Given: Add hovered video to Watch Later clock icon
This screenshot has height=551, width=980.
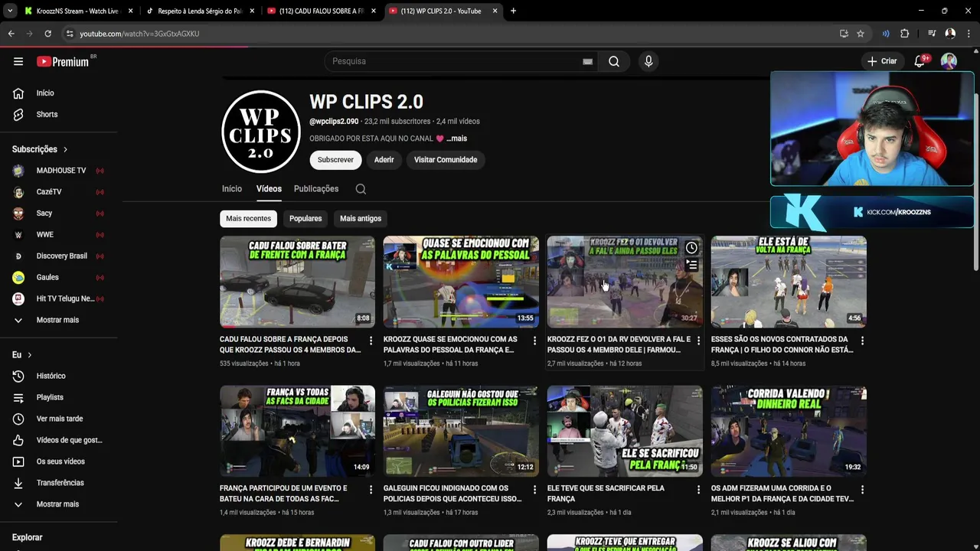Looking at the screenshot, I should (691, 248).
